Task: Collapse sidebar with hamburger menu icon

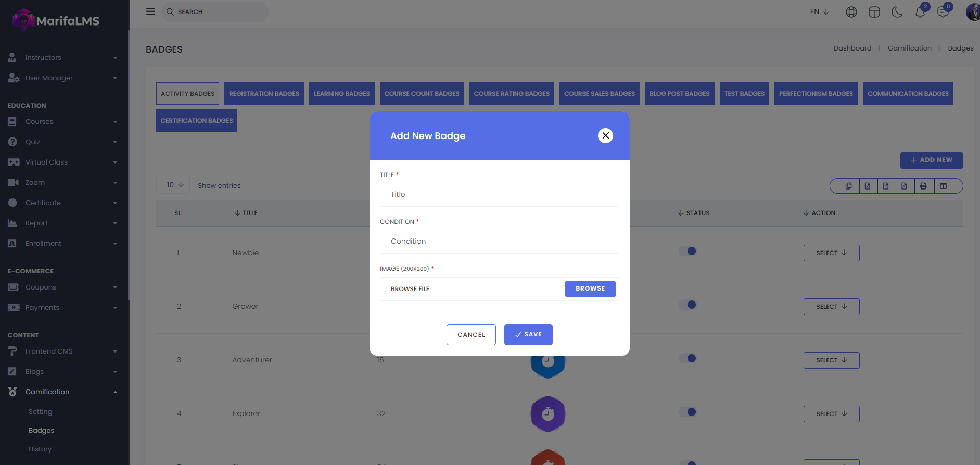Action: coord(150,11)
